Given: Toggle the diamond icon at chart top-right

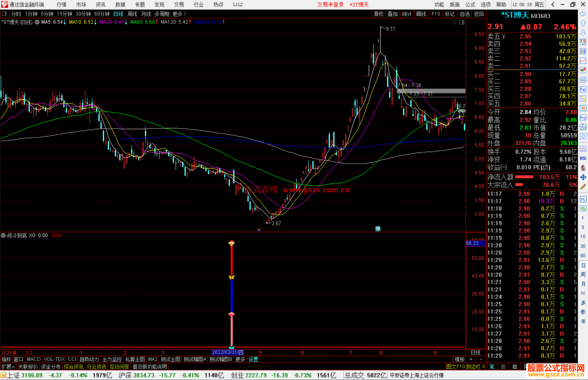Looking at the screenshot, I should click(x=454, y=22).
